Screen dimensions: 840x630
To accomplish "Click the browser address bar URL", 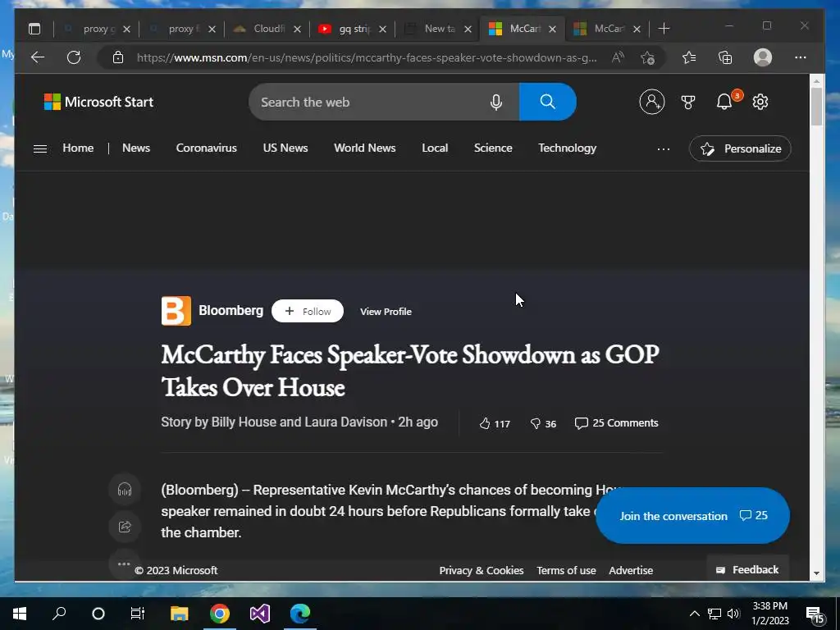I will click(367, 58).
